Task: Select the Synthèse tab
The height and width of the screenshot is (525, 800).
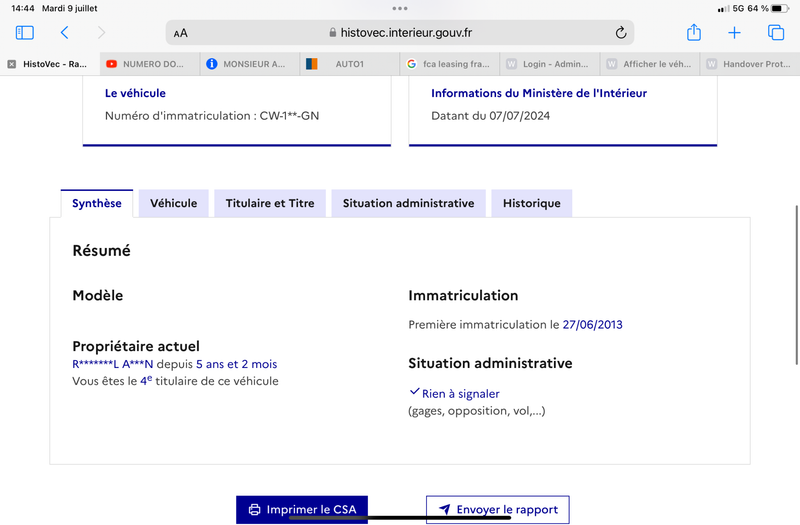Action: tap(97, 203)
